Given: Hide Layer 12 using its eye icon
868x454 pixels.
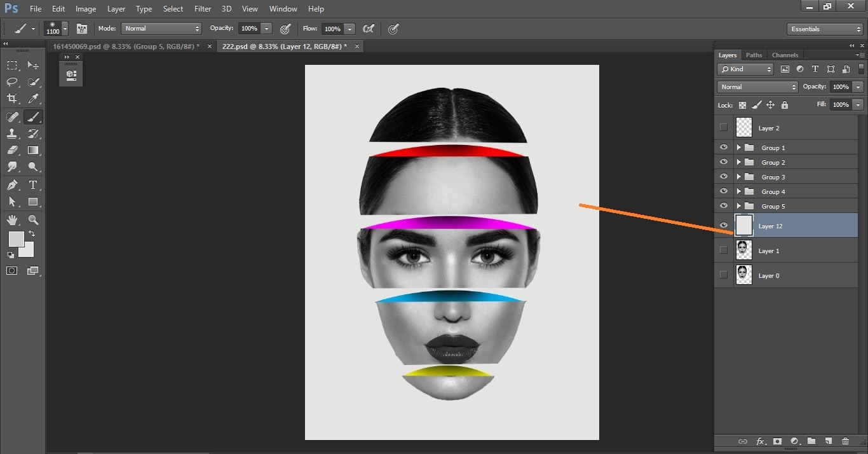Looking at the screenshot, I should (723, 225).
